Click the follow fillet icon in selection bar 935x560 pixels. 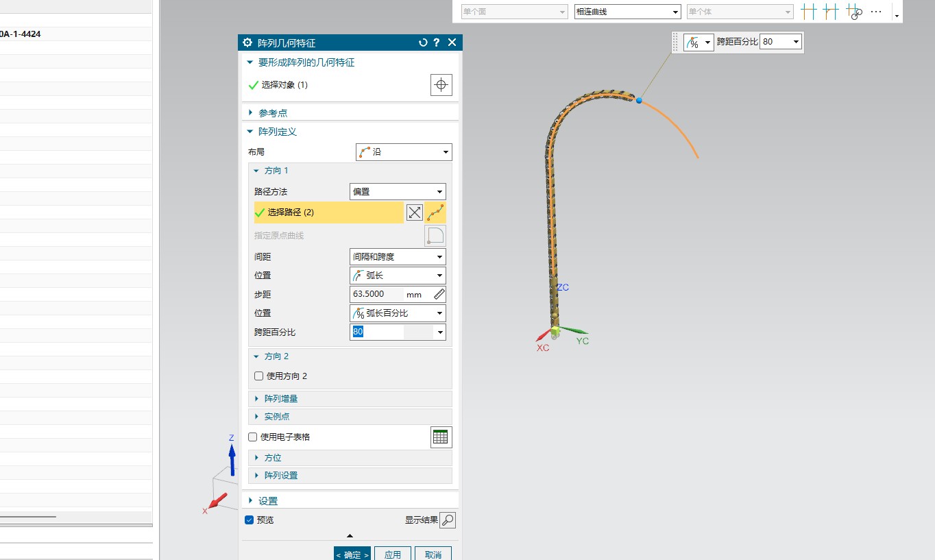[831, 11]
